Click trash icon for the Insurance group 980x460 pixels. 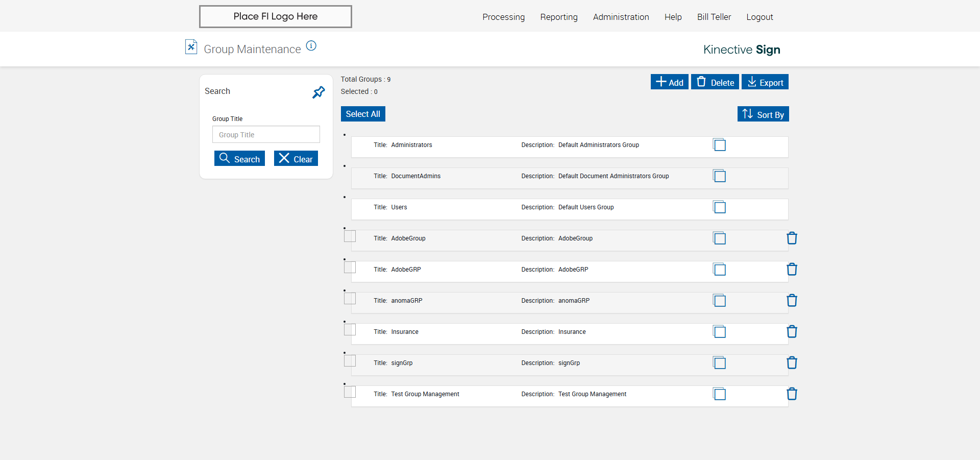[x=792, y=332]
